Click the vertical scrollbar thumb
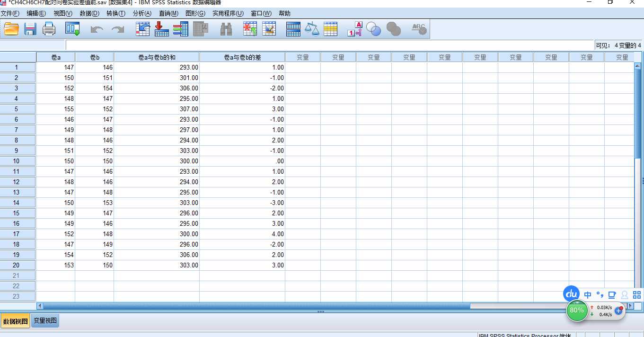The height and width of the screenshot is (337, 644). coord(637,114)
